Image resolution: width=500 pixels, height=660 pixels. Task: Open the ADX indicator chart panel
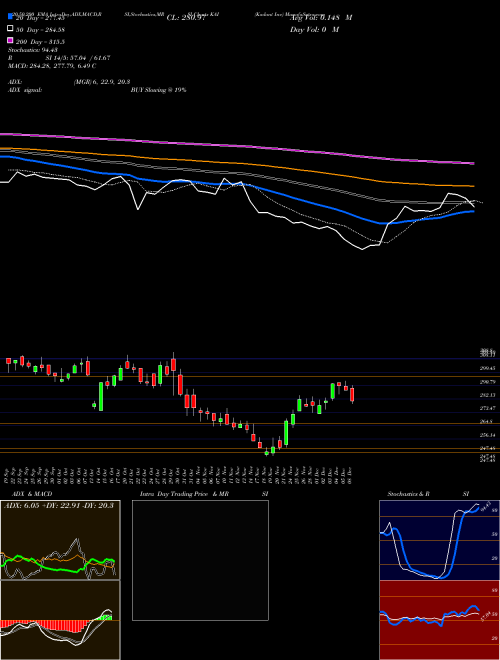pyautogui.click(x=60, y=540)
